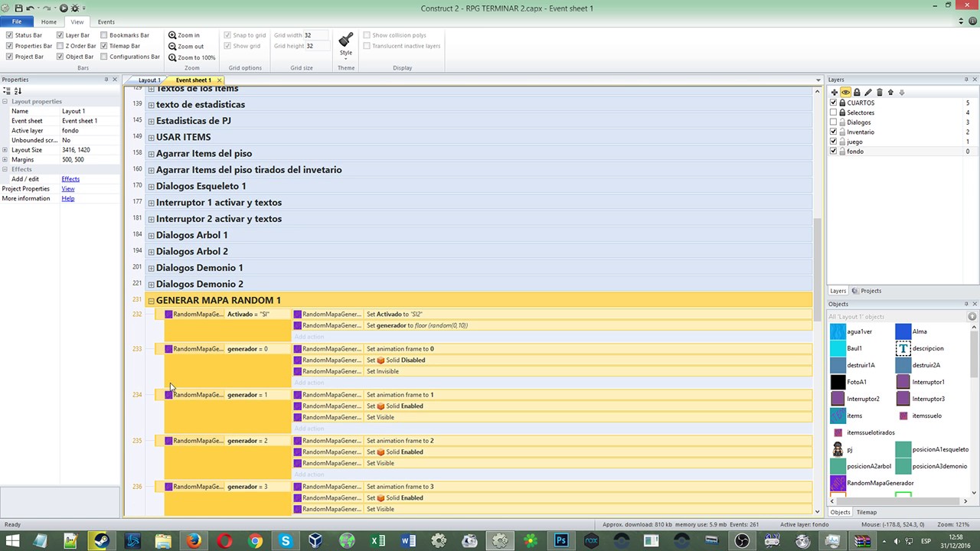
Task: Collapse the GENERAR MAPA RANDOM 1 group
Action: point(151,301)
